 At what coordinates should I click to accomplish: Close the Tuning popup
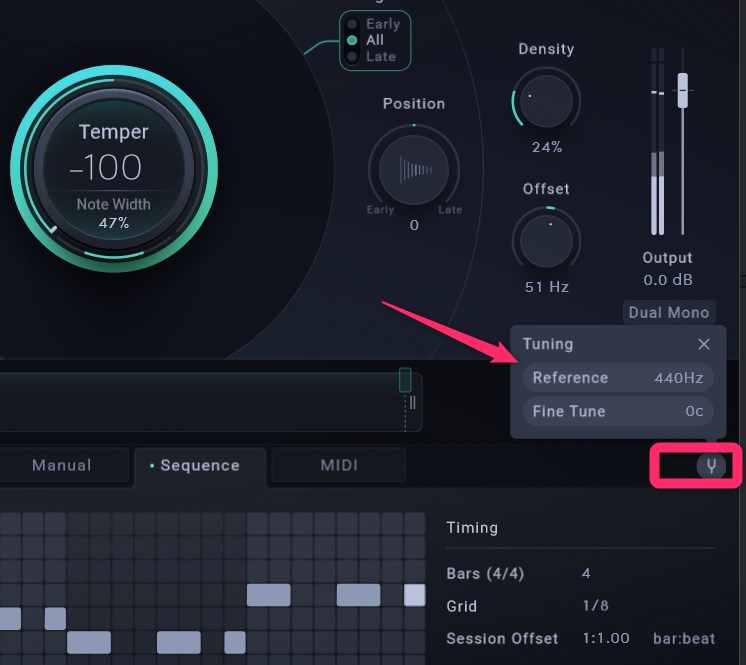point(704,344)
